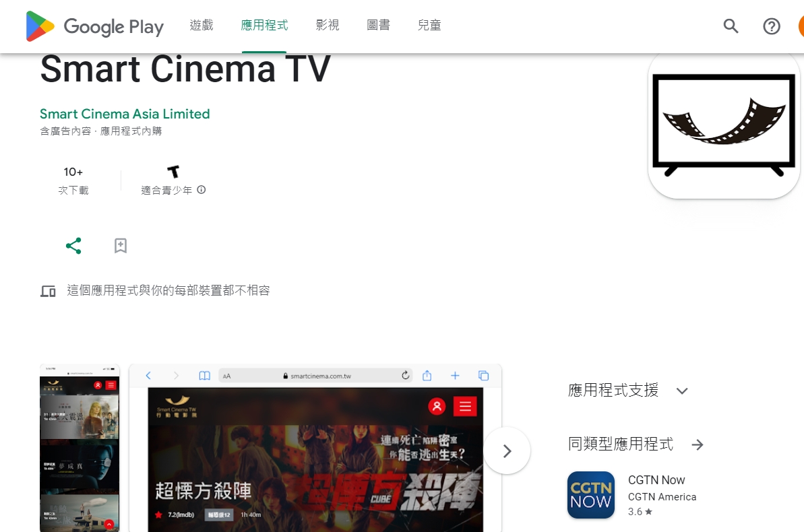Open the 遊戲 tab
The height and width of the screenshot is (532, 804).
pos(202,25)
